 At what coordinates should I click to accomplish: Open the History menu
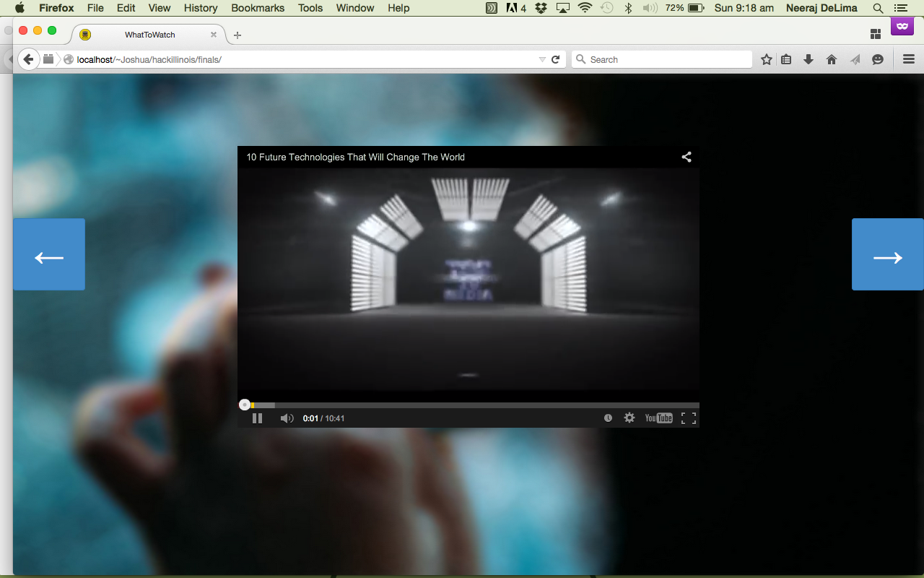pyautogui.click(x=201, y=8)
